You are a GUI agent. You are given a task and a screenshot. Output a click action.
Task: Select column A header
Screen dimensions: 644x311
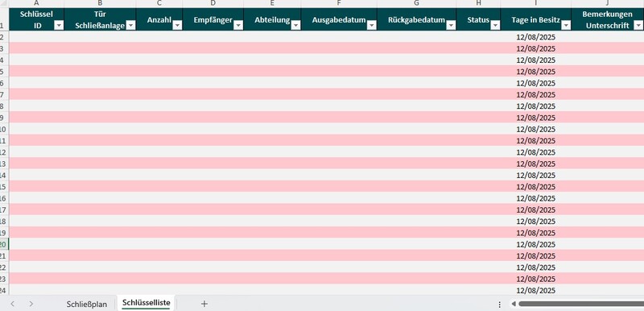(36, 3)
